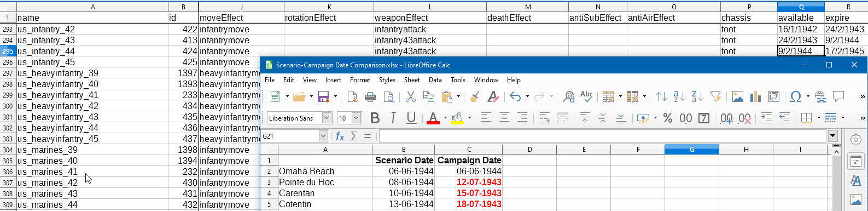
Task: Open the Tools menu
Action: tap(458, 80)
